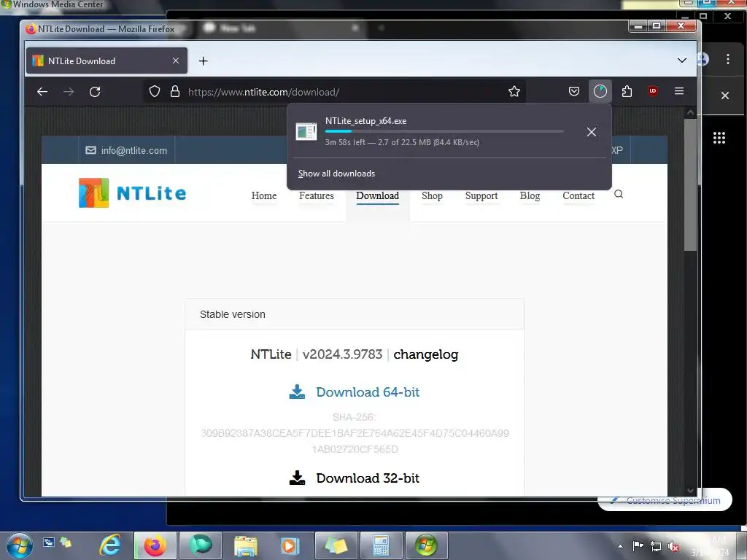Cancel the NTLite_setup_x64.exe download
747x560 pixels.
(x=591, y=132)
